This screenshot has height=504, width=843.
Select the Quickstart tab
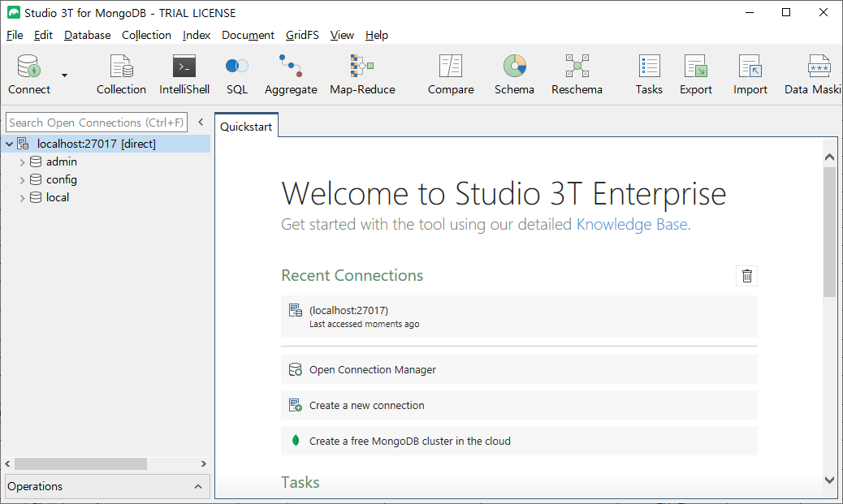(246, 127)
